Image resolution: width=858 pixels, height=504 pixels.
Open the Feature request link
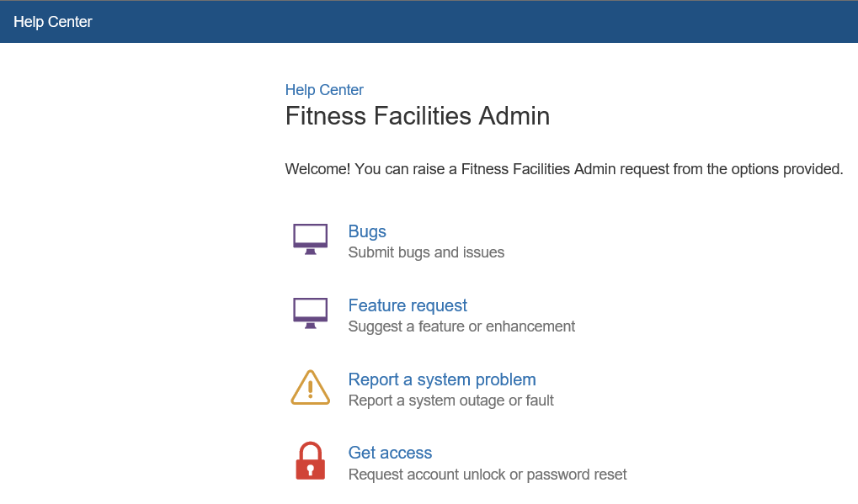pos(408,305)
